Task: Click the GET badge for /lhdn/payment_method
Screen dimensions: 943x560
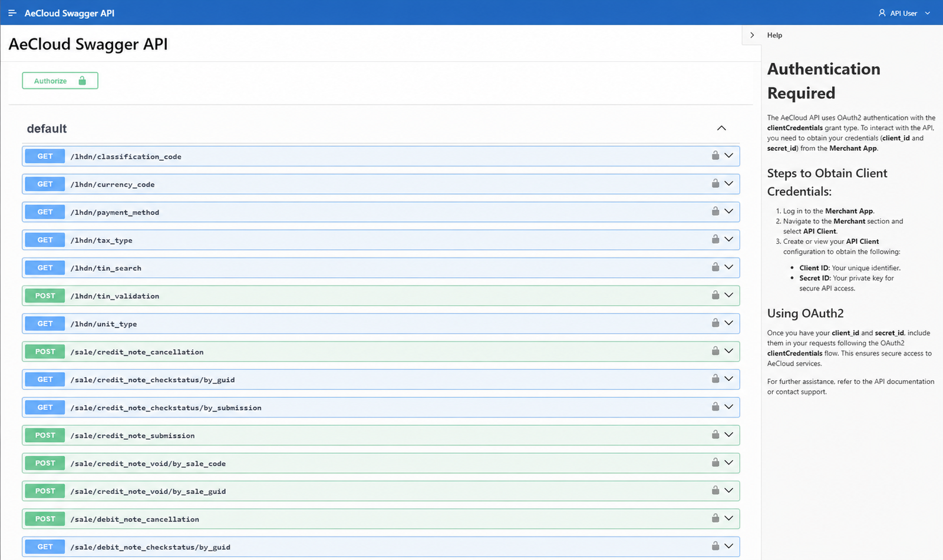Action: coord(45,212)
